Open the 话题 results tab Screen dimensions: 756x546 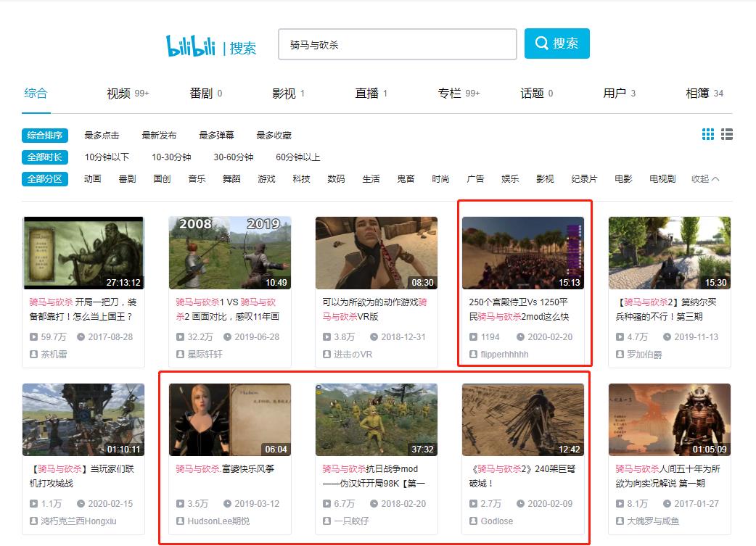click(x=537, y=93)
